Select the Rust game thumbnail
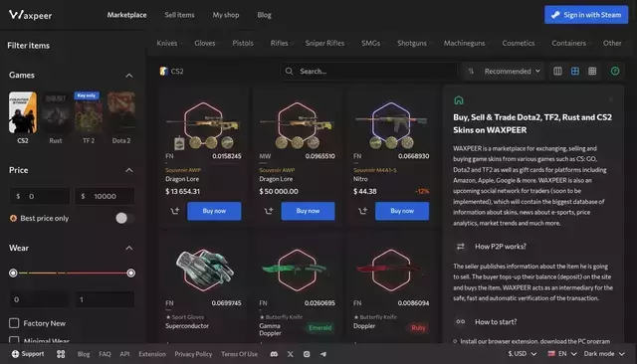This screenshot has width=637, height=364. tap(56, 112)
